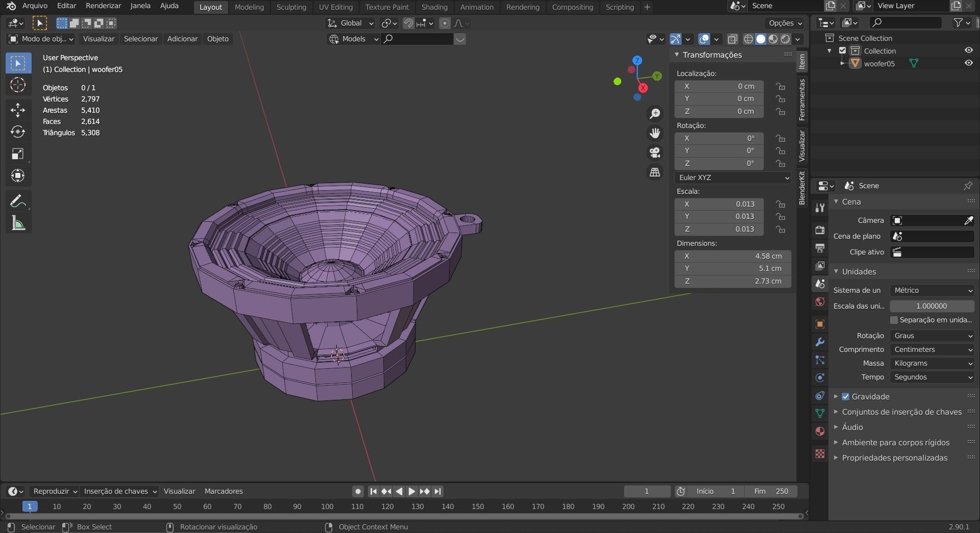Click the outliner search field
Screen dimensions: 980x533
click(x=905, y=22)
